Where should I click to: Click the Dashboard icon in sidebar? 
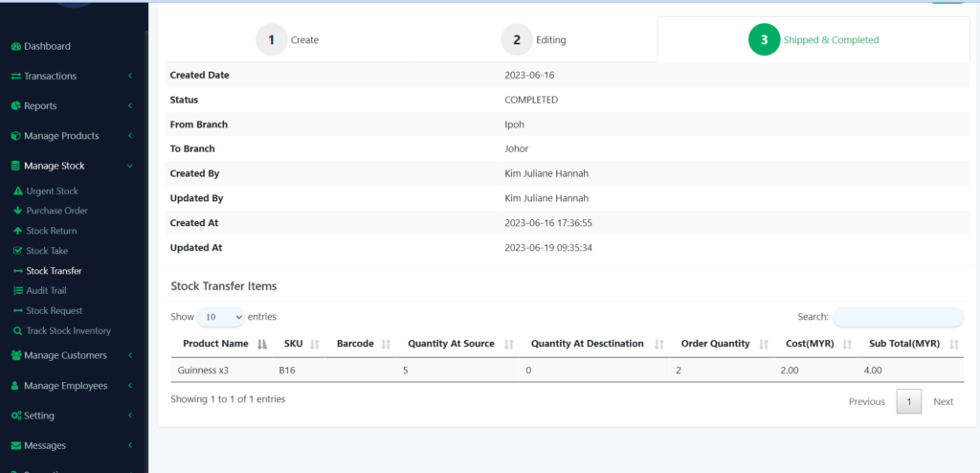tap(15, 46)
